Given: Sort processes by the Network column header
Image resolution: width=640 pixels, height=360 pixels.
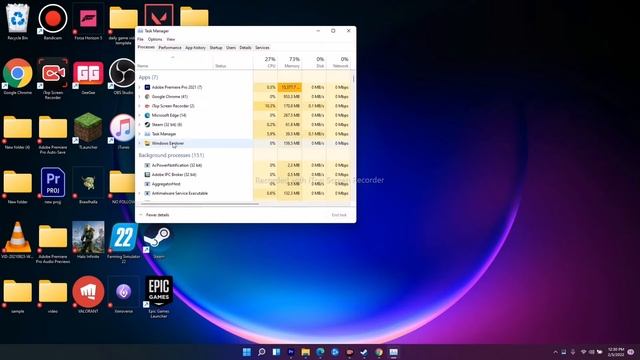Looking at the screenshot, I should click(338, 62).
